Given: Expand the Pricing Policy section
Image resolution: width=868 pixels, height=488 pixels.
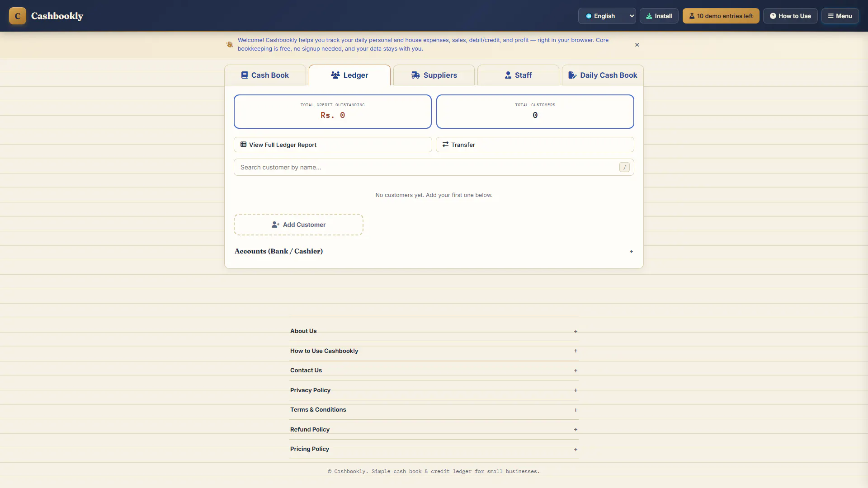Looking at the screenshot, I should (434, 449).
